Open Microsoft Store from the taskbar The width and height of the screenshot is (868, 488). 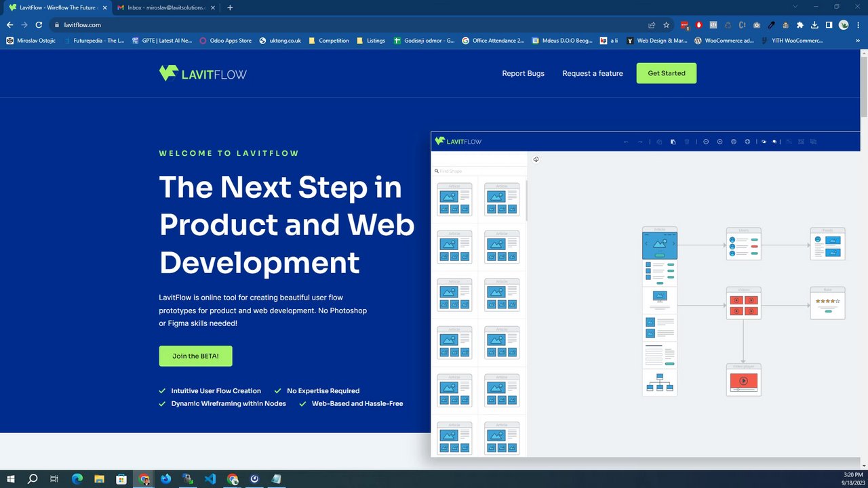121,479
